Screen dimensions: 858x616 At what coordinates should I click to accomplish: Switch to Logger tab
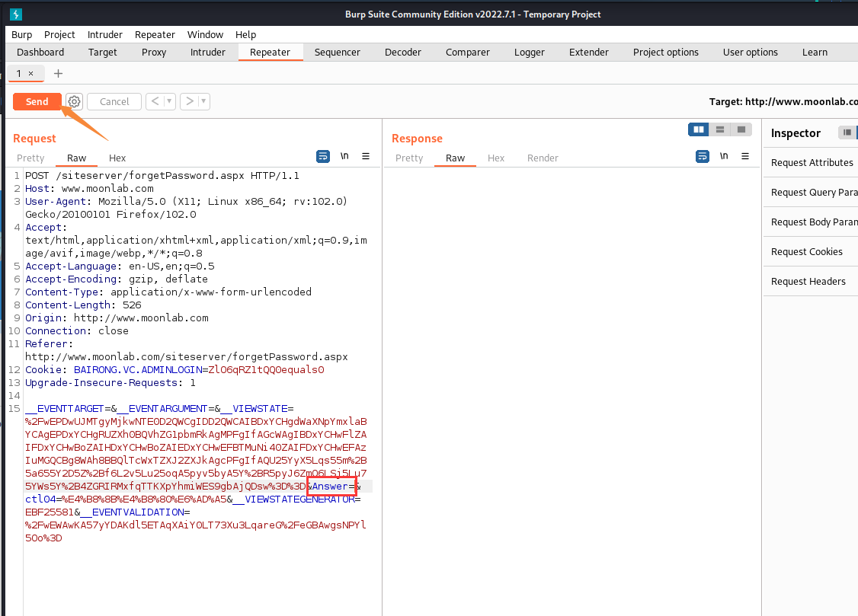[529, 52]
